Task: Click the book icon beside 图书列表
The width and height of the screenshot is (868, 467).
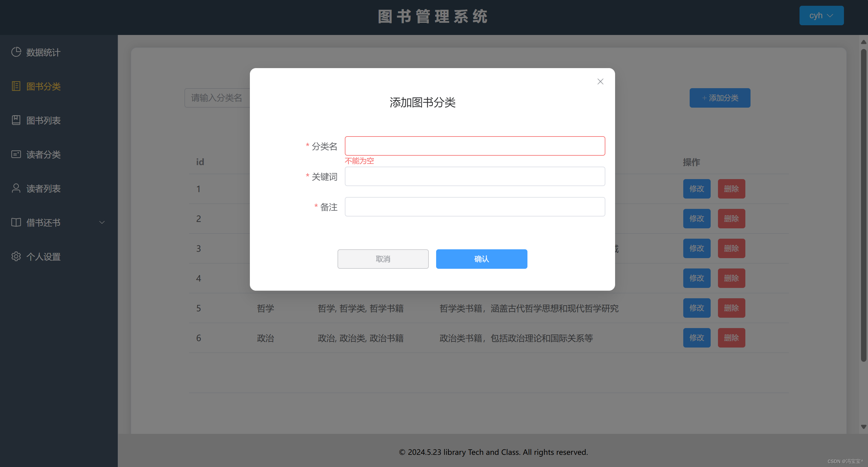Action: [16, 120]
